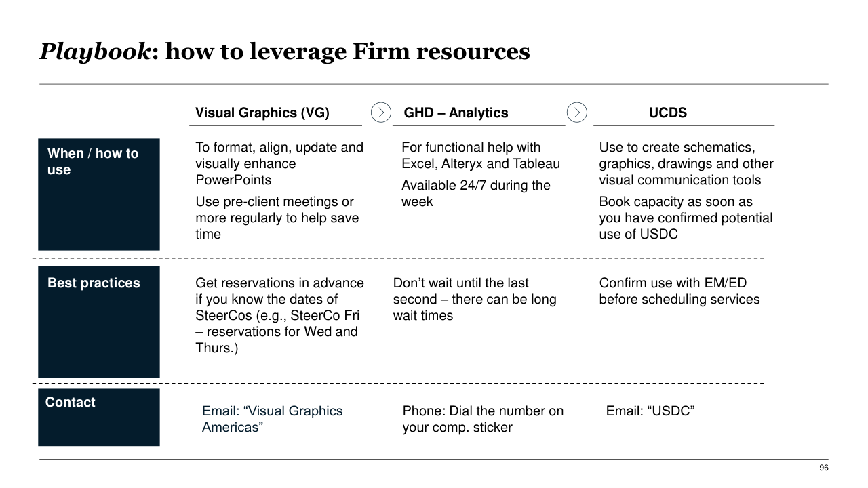Select the slide title starting with Playbook
The image size is (868, 488).
click(x=284, y=52)
